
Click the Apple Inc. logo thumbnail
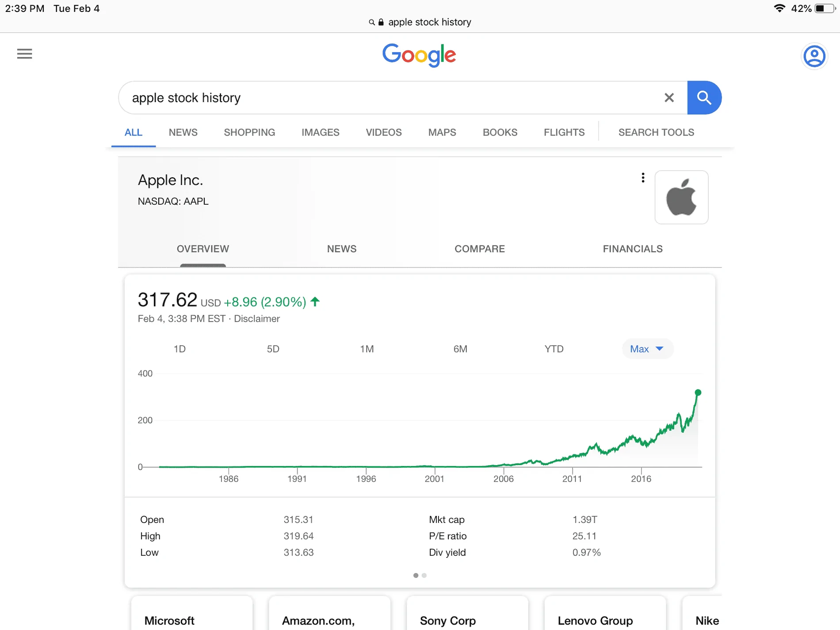[x=681, y=197]
